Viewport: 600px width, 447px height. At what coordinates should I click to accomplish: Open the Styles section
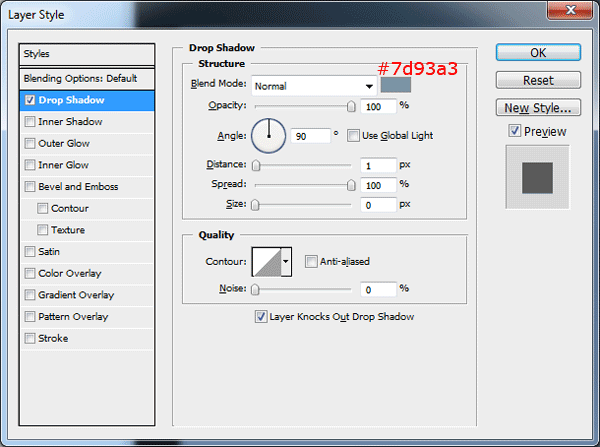pos(88,54)
